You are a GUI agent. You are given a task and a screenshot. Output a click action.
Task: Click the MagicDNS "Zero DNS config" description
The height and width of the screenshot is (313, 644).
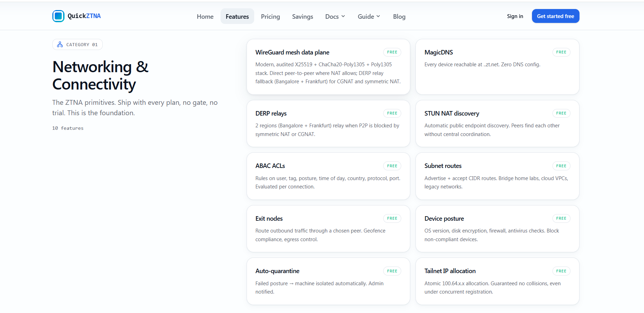click(482, 65)
